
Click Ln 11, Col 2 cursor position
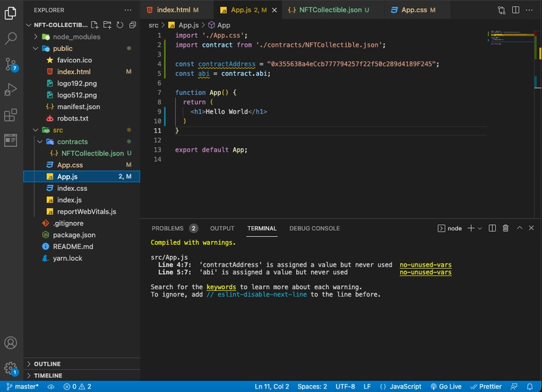(x=272, y=387)
